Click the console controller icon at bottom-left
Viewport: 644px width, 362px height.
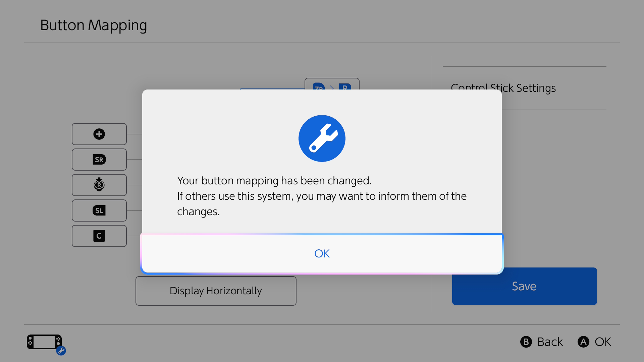point(44,342)
